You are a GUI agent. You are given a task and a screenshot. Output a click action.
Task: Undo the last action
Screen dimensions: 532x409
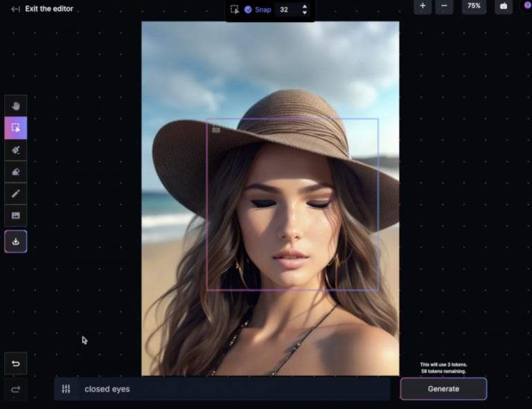tap(15, 363)
